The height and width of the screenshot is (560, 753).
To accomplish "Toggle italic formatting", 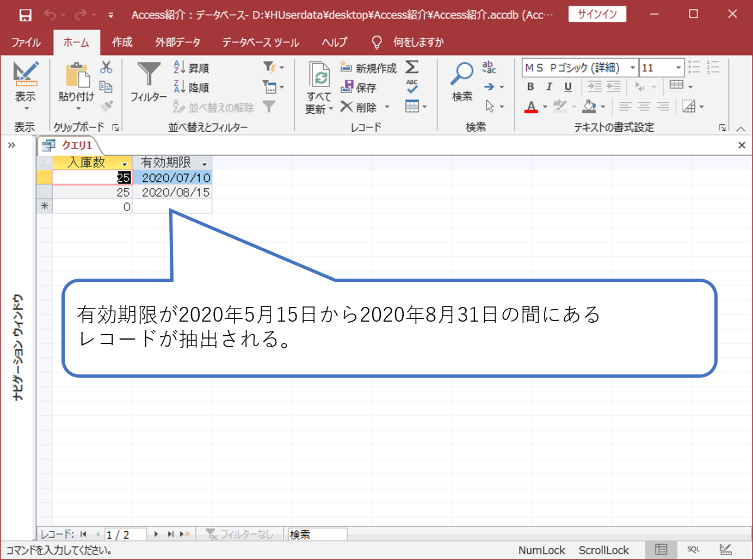I will point(549,87).
